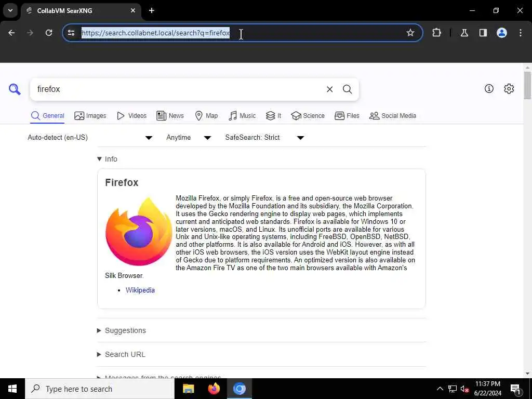Image resolution: width=532 pixels, height=399 pixels.
Task: Click the SearXNG magnifier logo
Action: pos(15,89)
